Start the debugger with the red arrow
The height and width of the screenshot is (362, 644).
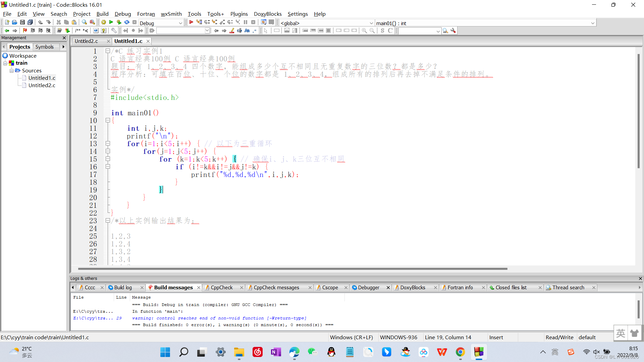(x=191, y=22)
